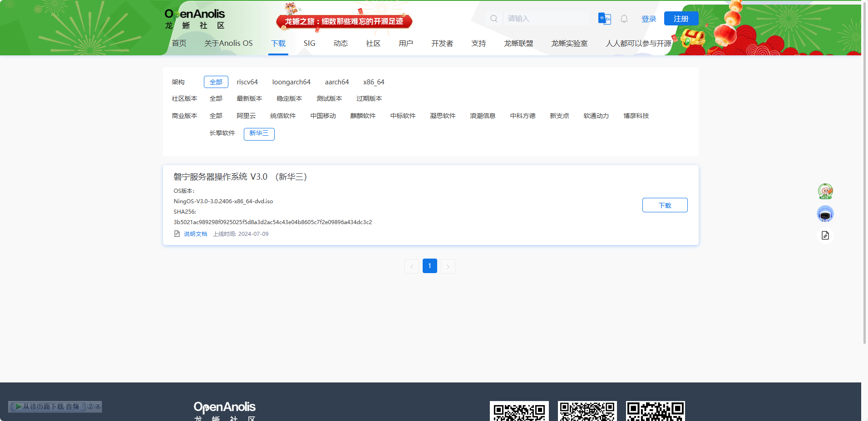Open the 社区 navigation item
The width and height of the screenshot is (868, 421).
coord(373,43)
